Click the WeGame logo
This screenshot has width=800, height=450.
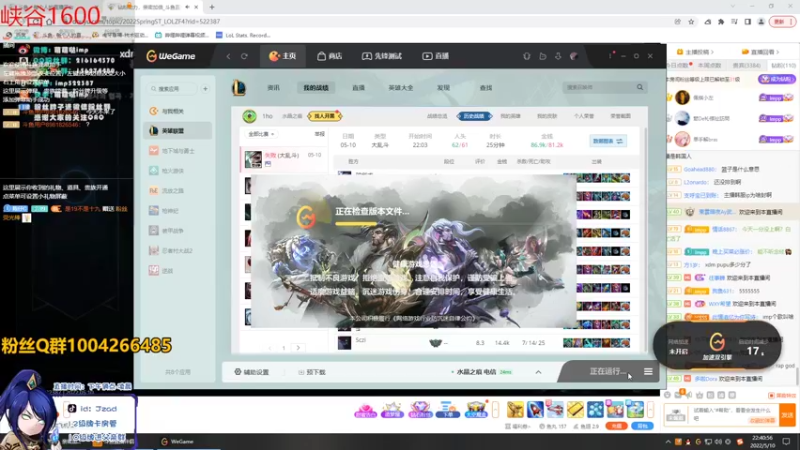pyautogui.click(x=170, y=56)
